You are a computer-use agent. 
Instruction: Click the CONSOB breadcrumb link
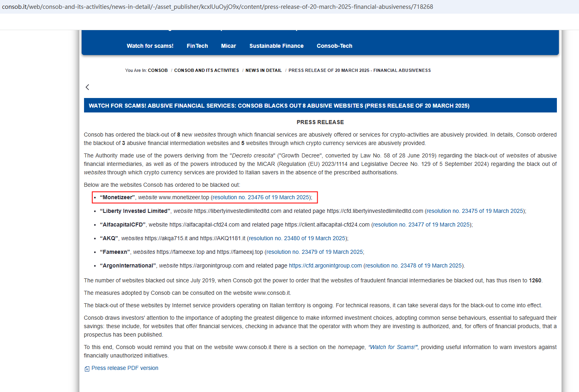(158, 70)
